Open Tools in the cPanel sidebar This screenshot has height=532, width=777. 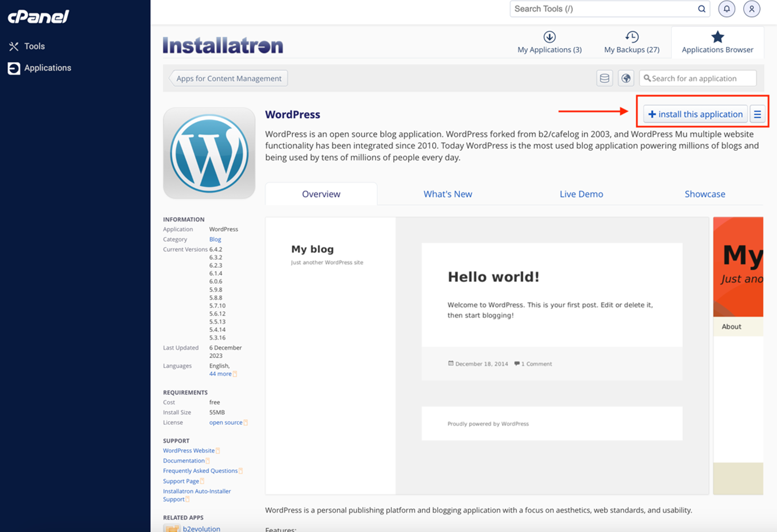pos(34,46)
